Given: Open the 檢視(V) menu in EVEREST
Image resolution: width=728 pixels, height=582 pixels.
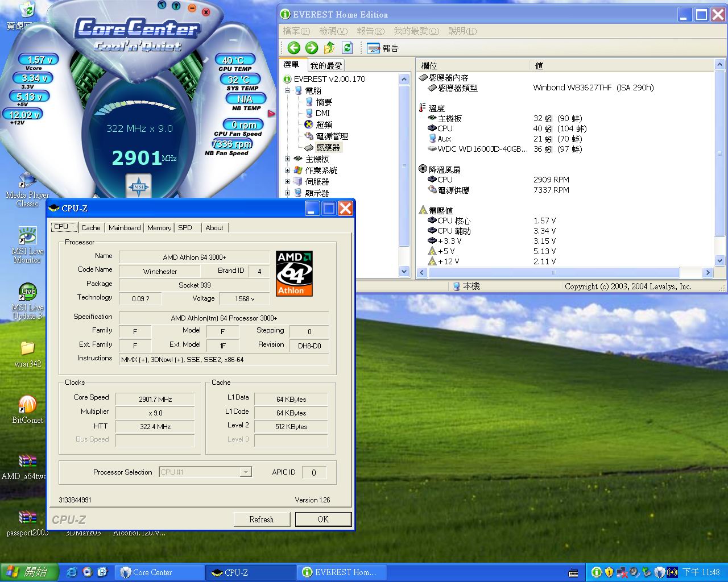Looking at the screenshot, I should pos(333,31).
